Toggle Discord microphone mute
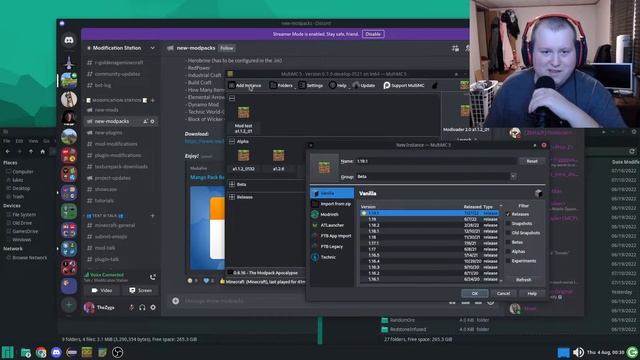This screenshot has width=640, height=360. pyautogui.click(x=131, y=307)
